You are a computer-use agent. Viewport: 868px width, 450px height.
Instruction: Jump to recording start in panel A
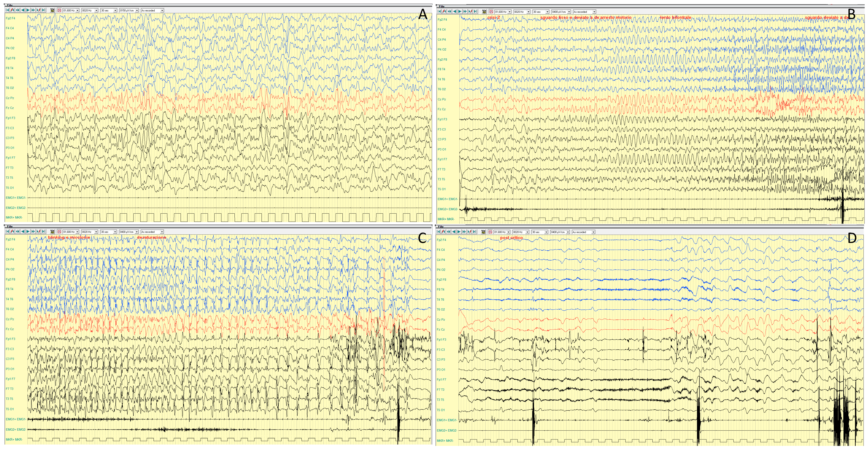click(x=7, y=10)
